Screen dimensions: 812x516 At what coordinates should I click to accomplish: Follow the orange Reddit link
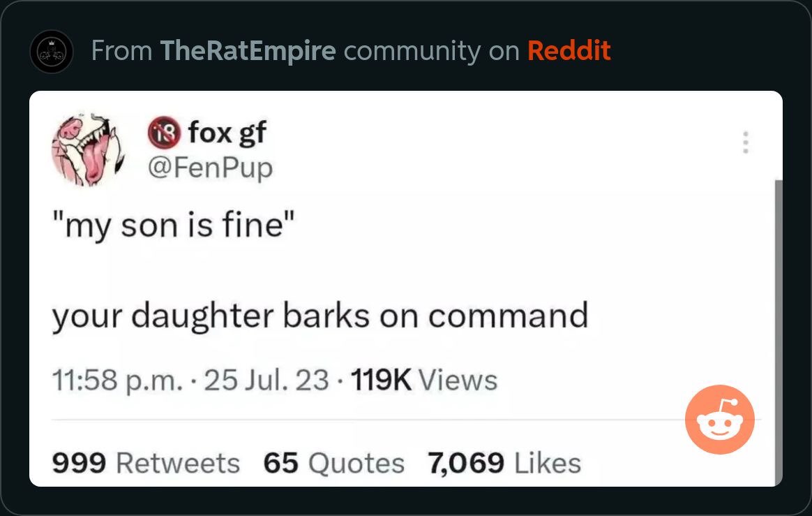click(x=569, y=50)
